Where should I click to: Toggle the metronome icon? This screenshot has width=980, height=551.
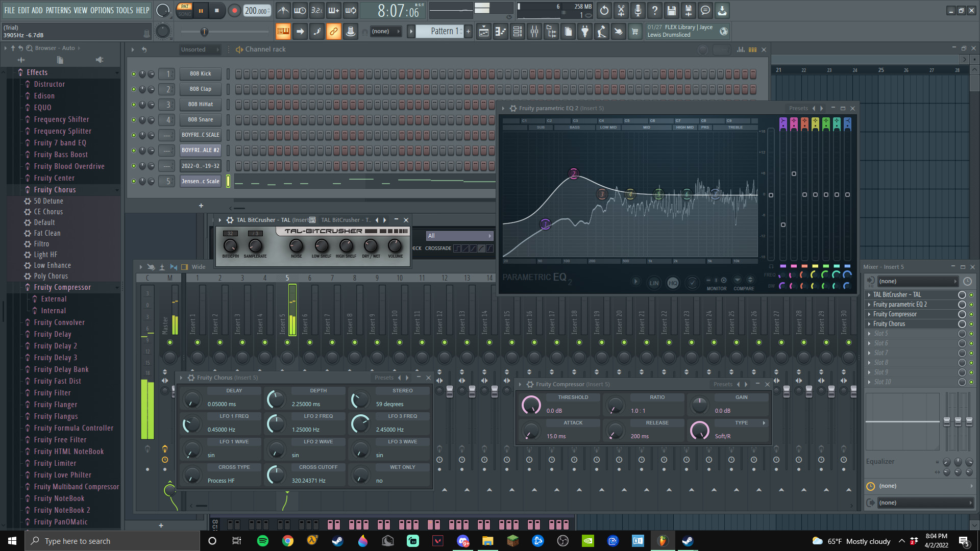[x=283, y=10]
